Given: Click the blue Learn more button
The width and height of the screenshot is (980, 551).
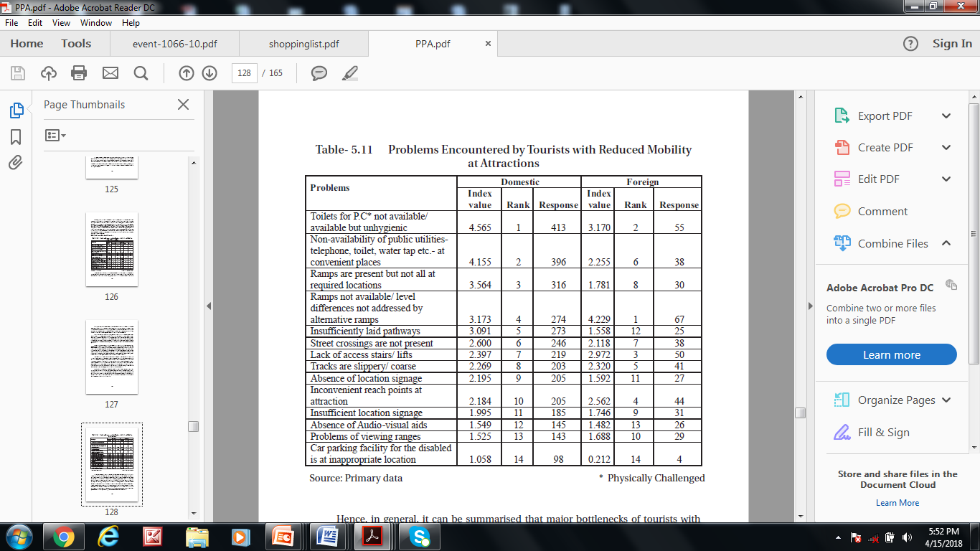Looking at the screenshot, I should coord(891,355).
